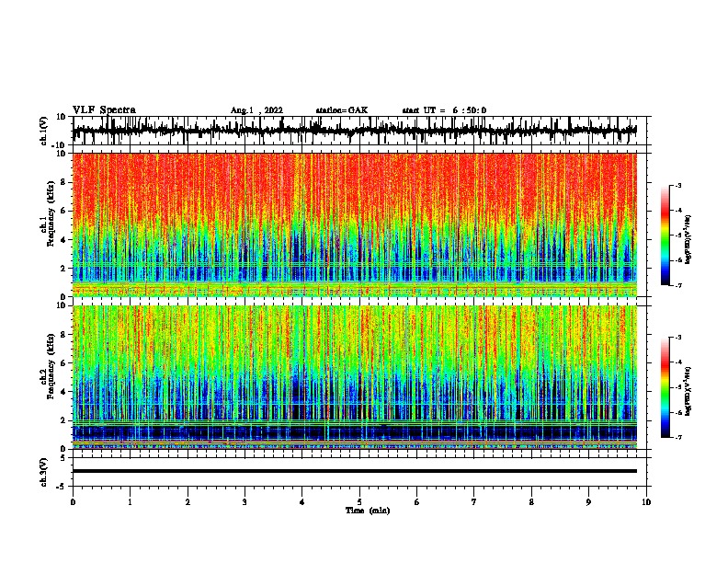Click the "Time (min)" axis label
Viewport: 728px width, 563px height.
[368, 511]
